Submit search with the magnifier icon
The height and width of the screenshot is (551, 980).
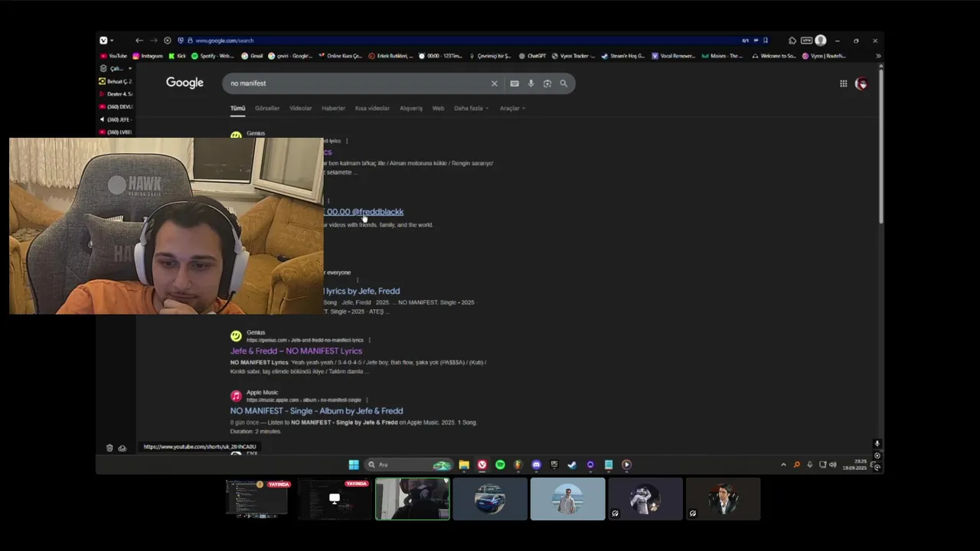point(563,83)
